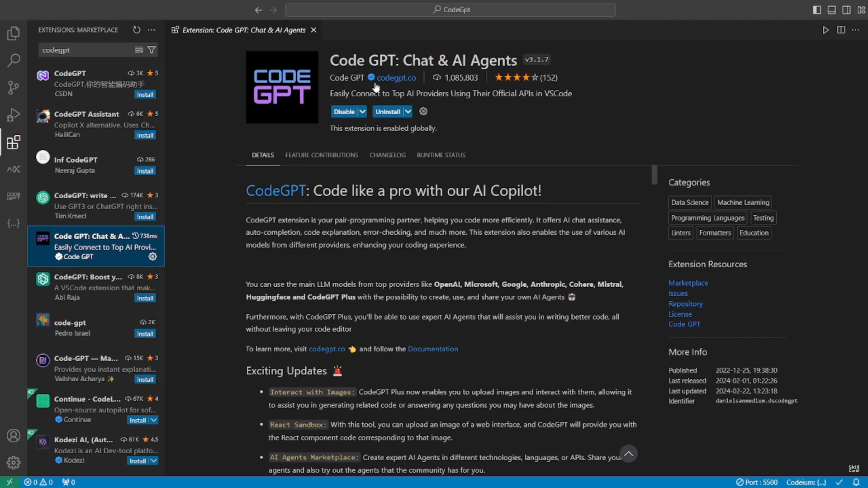
Task: Switch to the Feature Contributions tab
Action: pos(322,155)
